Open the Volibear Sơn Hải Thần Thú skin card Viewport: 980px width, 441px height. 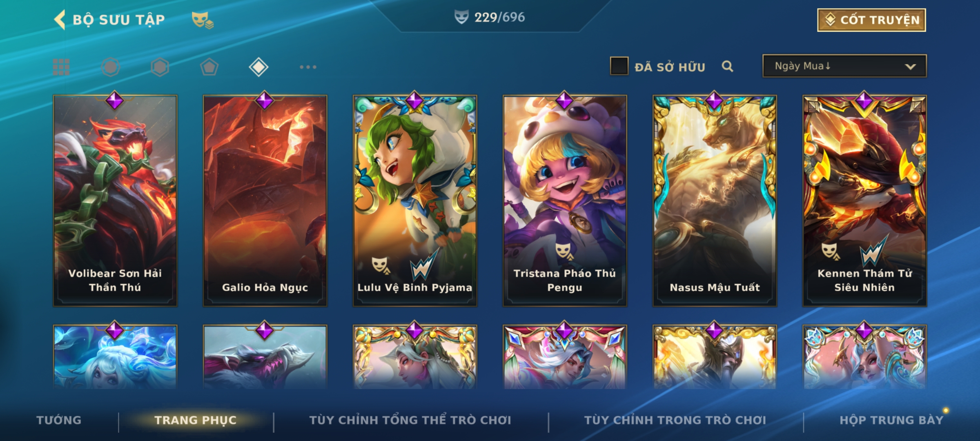tap(115, 200)
